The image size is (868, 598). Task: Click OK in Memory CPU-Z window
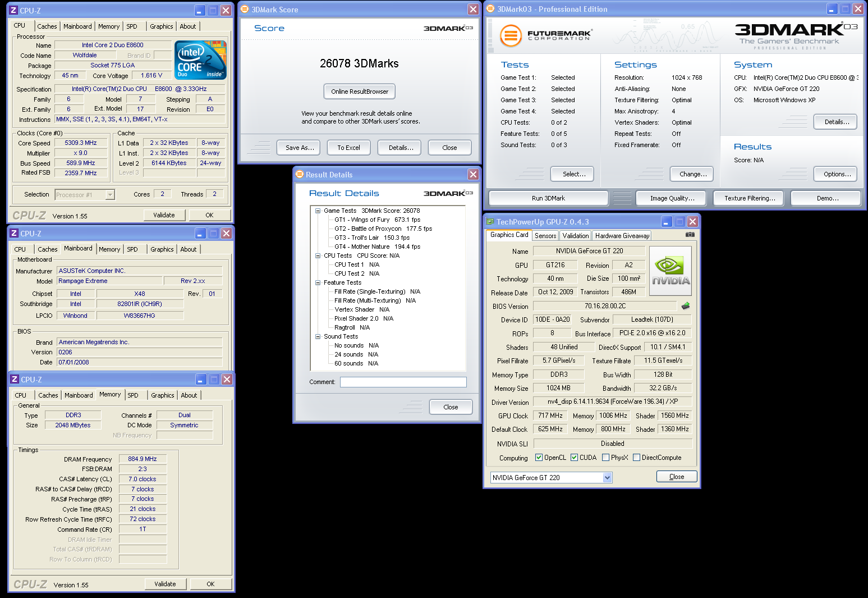pyautogui.click(x=210, y=584)
